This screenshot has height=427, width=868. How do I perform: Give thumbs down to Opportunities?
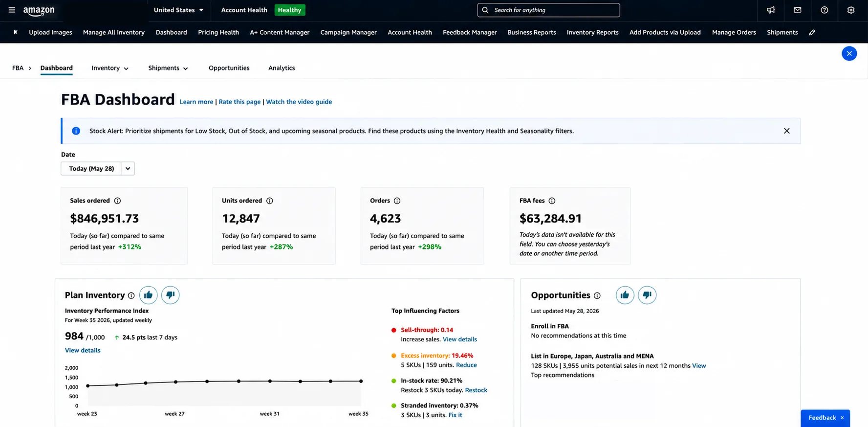647,295
